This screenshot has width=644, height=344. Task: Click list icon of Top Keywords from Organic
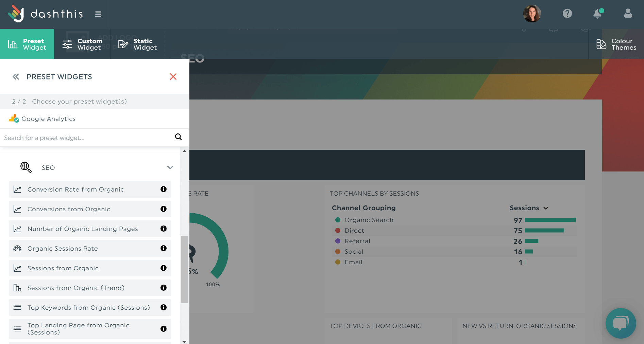pos(17,307)
